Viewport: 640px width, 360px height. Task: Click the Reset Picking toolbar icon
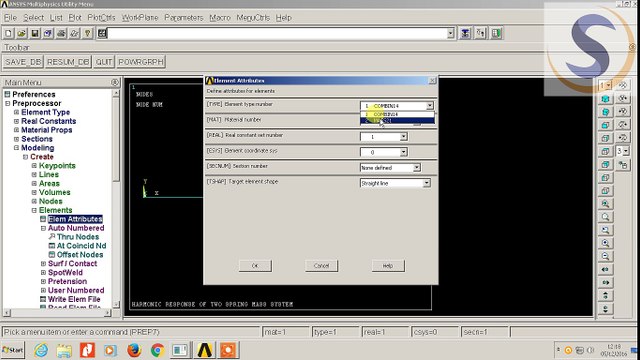pyautogui.click(x=480, y=33)
